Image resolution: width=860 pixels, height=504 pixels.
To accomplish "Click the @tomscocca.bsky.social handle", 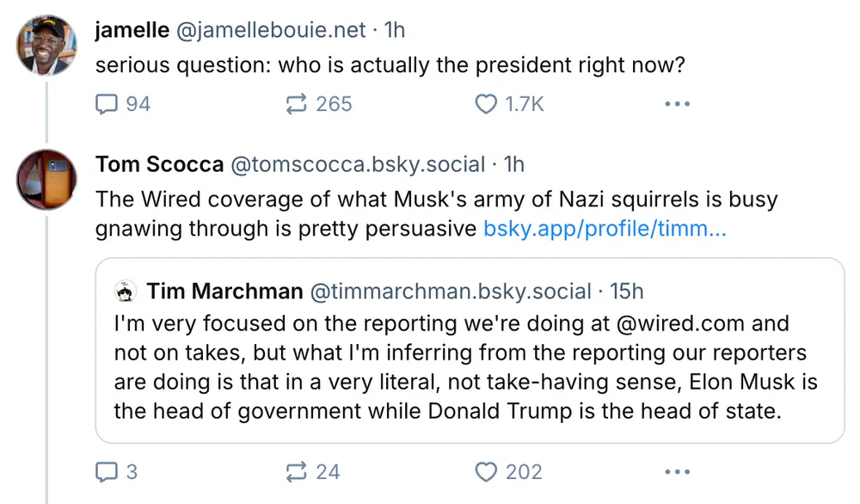I will click(355, 163).
